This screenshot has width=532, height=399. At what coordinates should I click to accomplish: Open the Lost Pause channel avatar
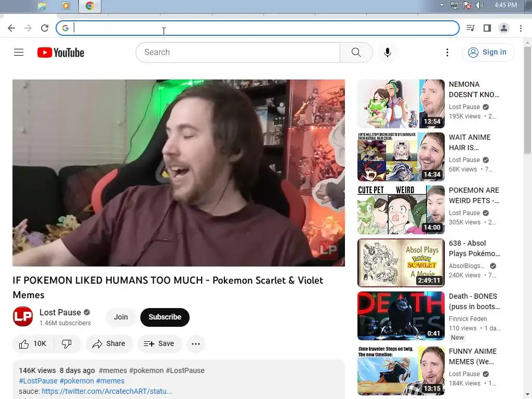coord(23,316)
